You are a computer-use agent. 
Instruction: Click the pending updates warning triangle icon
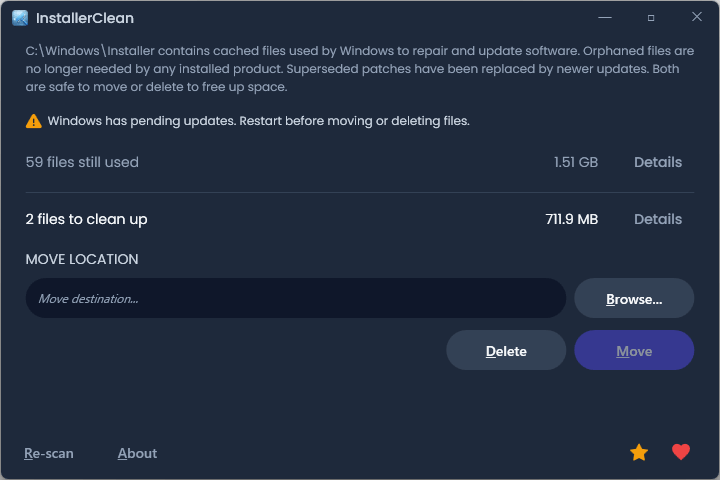34,121
